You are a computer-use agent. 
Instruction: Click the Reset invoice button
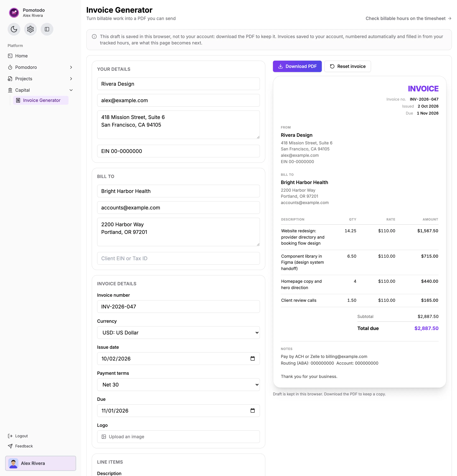348,66
